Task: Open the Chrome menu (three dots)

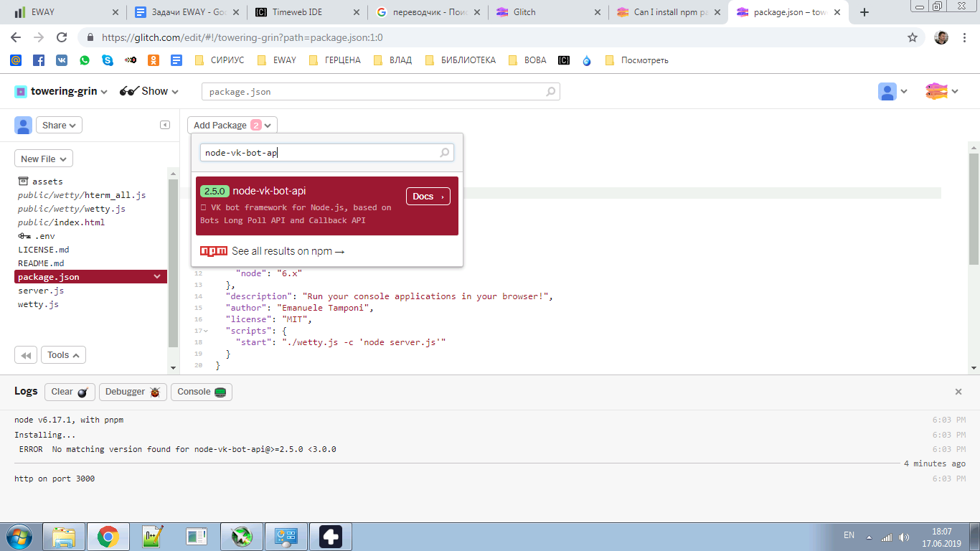Action: [964, 37]
